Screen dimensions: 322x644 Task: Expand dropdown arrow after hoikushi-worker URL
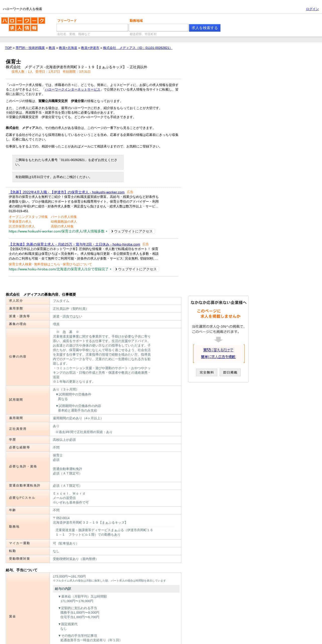107,231
